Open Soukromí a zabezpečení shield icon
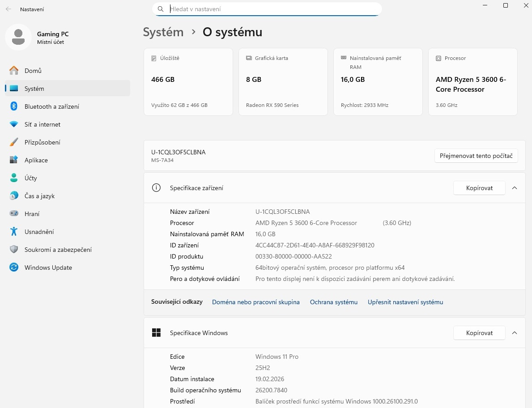Image resolution: width=532 pixels, height=408 pixels. [14, 249]
